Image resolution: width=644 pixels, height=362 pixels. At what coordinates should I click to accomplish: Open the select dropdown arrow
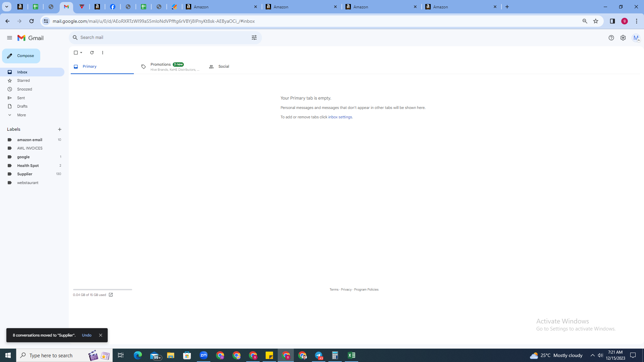point(81,53)
